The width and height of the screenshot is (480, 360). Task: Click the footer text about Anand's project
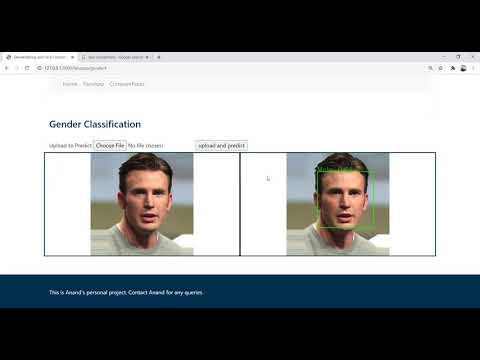[126, 292]
